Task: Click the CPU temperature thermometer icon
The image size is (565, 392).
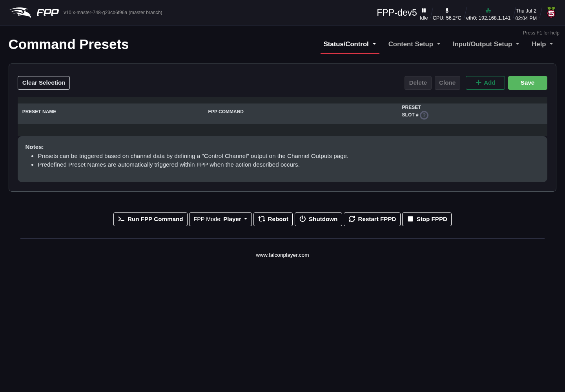Action: click(x=447, y=11)
